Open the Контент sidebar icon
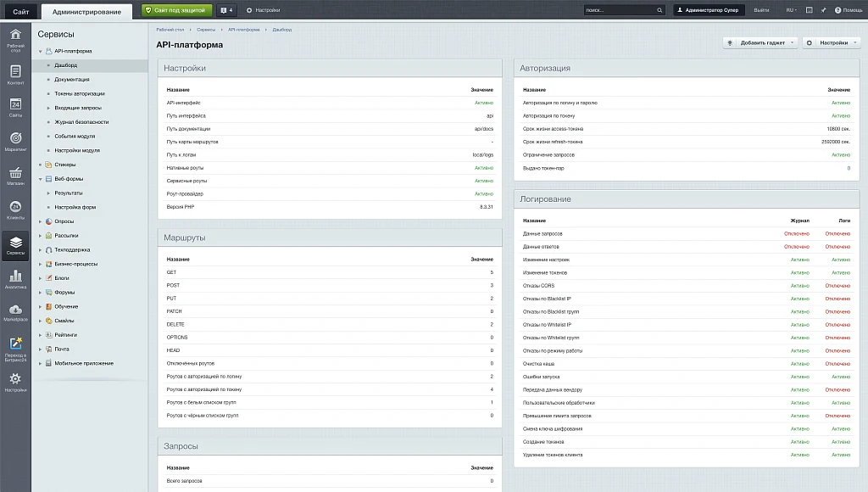The height and width of the screenshot is (492, 868). (15, 75)
